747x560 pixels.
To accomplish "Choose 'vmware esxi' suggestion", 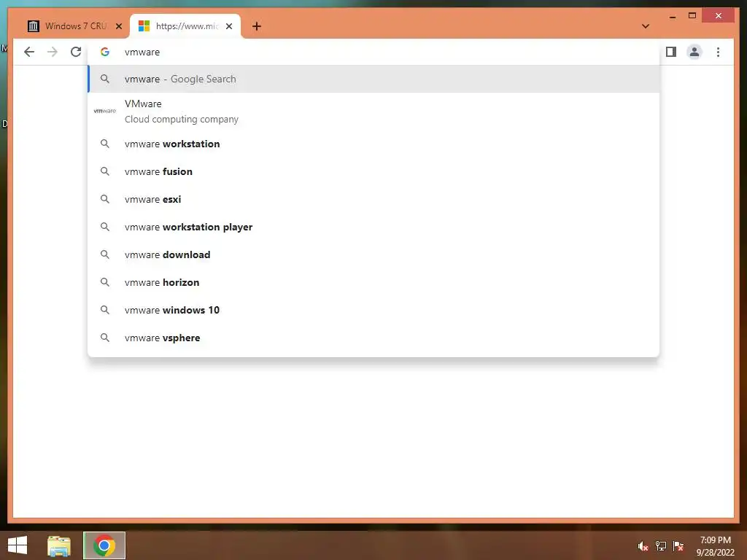I will [x=373, y=199].
